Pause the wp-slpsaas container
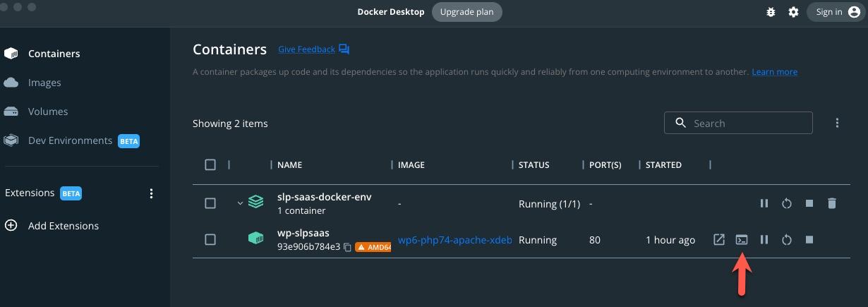The width and height of the screenshot is (868, 307). 764,240
